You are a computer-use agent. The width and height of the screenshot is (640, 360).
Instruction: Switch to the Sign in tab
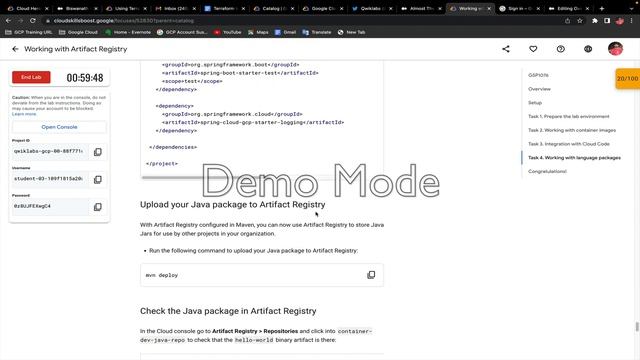tap(519, 8)
